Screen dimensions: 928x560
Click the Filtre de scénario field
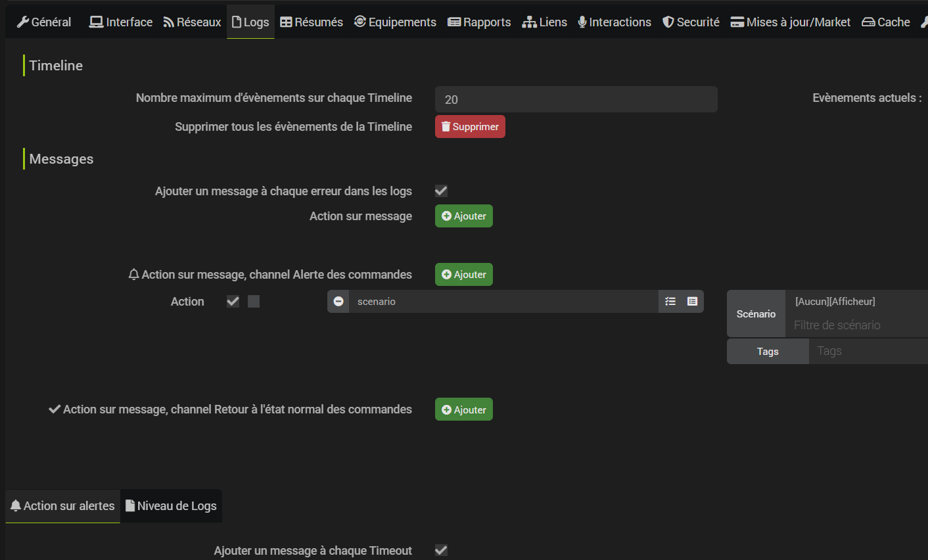pyautogui.click(x=857, y=325)
